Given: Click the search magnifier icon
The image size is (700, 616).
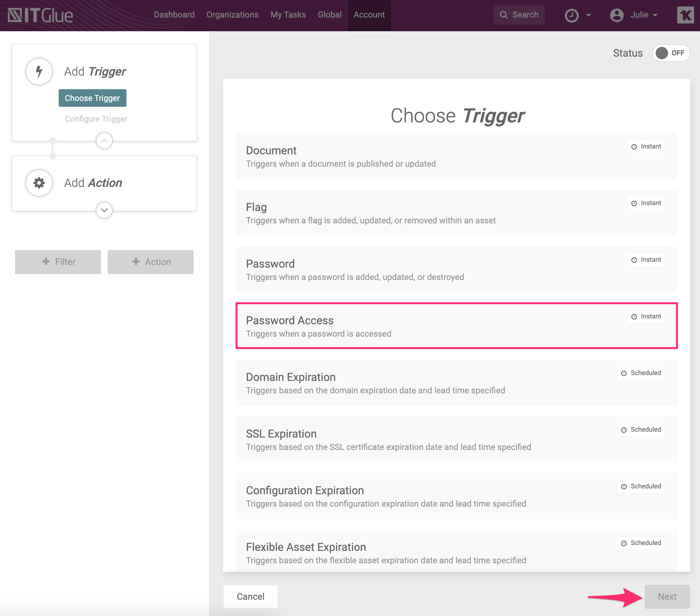Looking at the screenshot, I should tap(503, 15).
